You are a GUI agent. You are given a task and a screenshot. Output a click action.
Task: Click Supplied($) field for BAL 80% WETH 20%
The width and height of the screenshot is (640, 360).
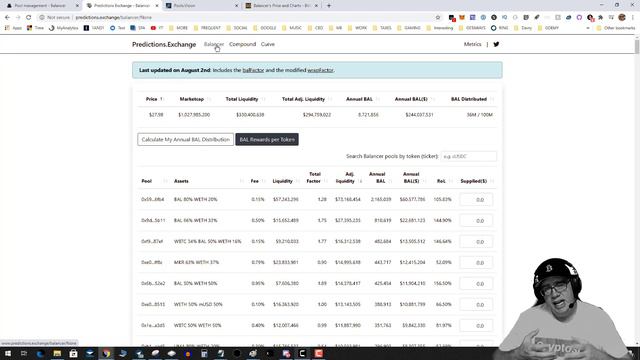[x=476, y=200]
